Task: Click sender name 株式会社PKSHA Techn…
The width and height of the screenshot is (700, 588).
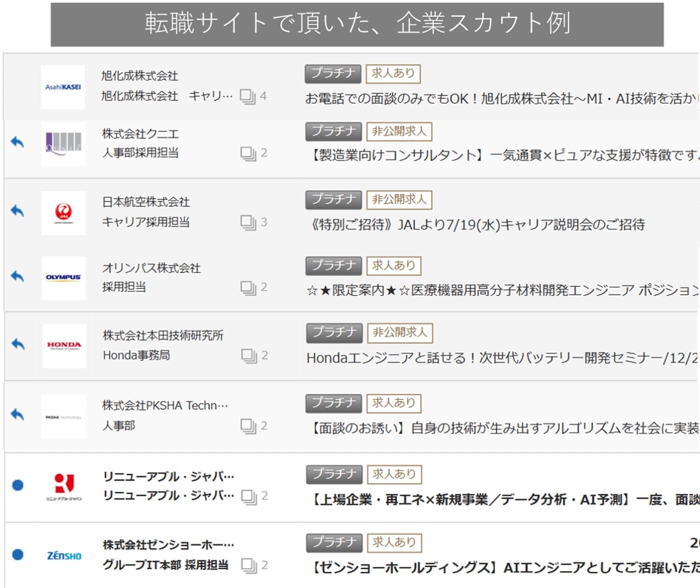Action: tap(165, 405)
